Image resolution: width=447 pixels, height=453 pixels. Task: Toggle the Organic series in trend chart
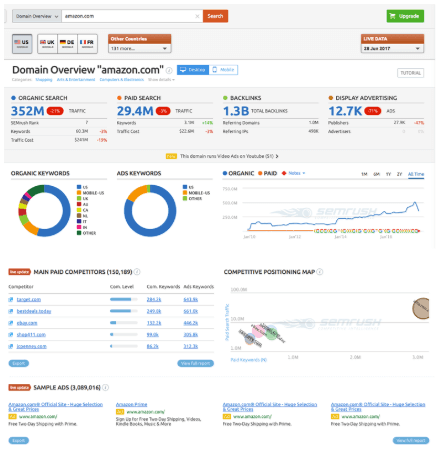(239, 173)
